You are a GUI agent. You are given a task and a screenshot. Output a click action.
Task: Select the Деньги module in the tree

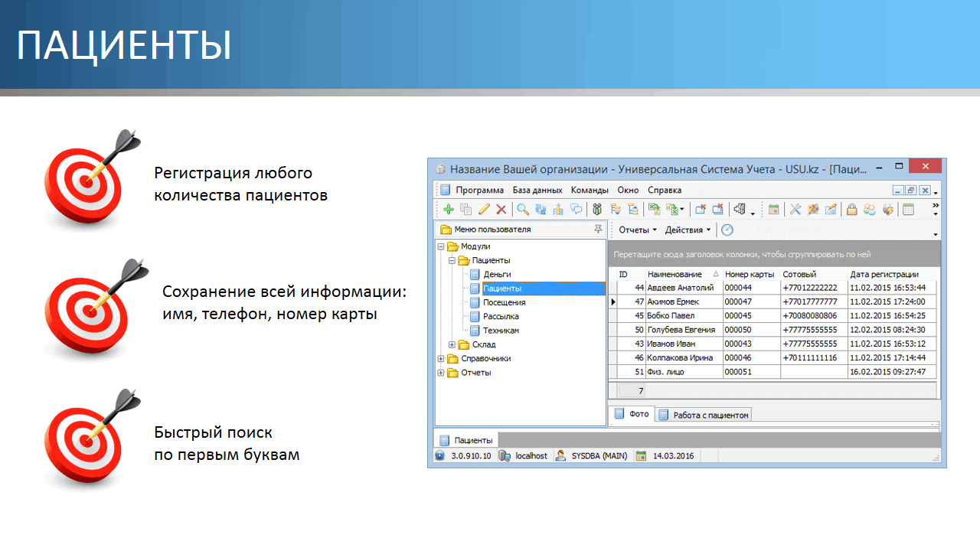pos(497,274)
